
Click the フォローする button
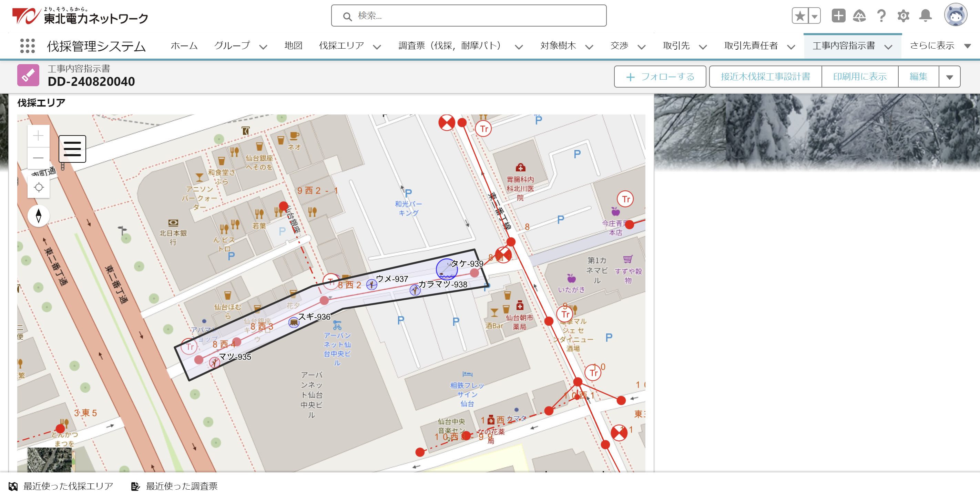pos(660,77)
